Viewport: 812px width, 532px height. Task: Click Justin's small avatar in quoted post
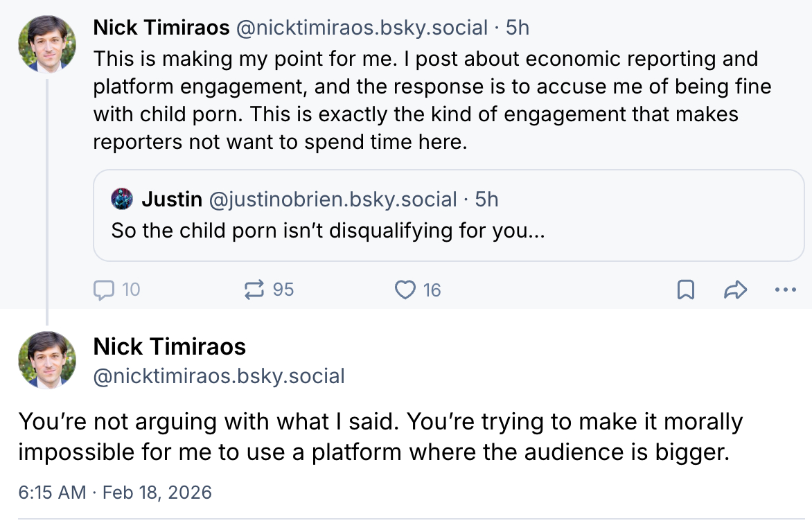pyautogui.click(x=122, y=199)
